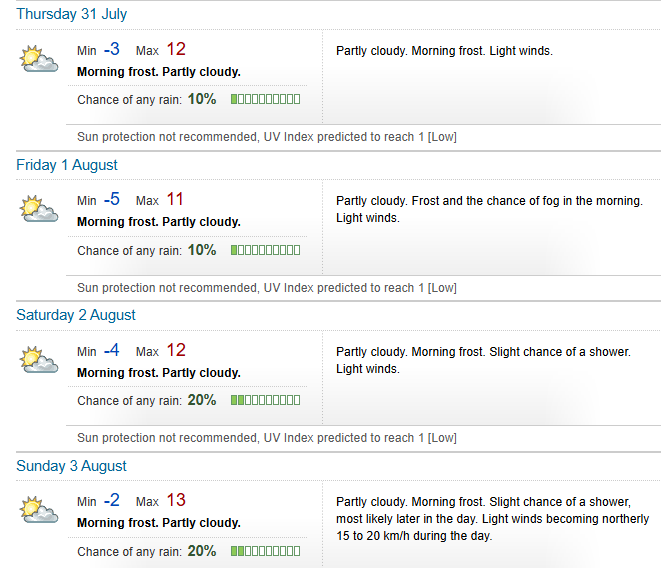The image size is (661, 568).
Task: Open the Thursday 31 July heading
Action: click(71, 14)
